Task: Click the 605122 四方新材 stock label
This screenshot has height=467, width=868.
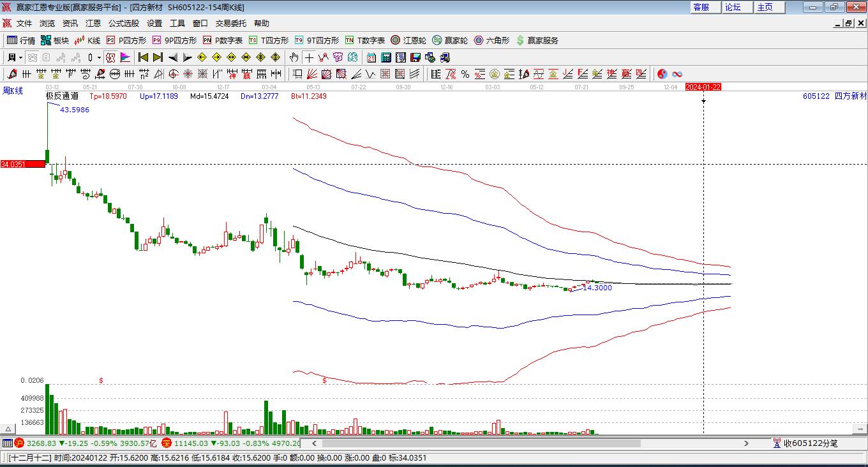Action: [x=835, y=96]
